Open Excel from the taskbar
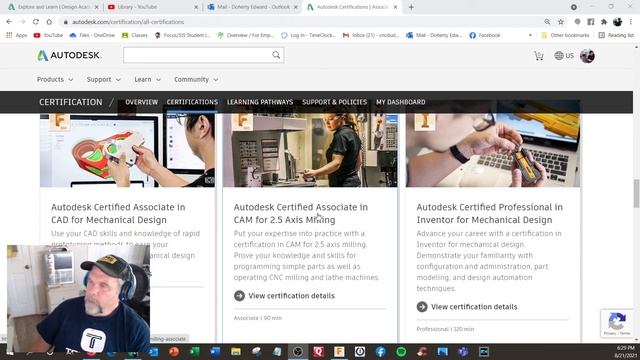Viewport: 640px width, 360px height. pyautogui.click(x=195, y=351)
